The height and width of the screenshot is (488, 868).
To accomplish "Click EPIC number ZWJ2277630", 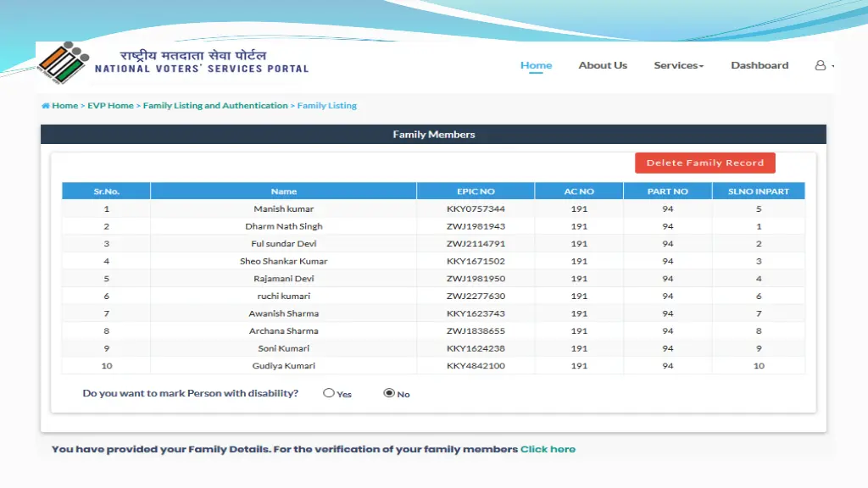I will pos(476,296).
